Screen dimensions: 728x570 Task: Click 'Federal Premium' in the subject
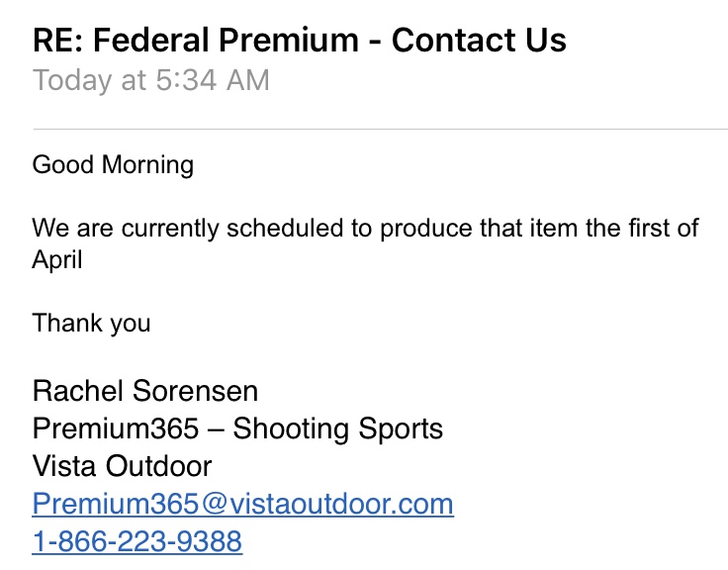point(227,40)
